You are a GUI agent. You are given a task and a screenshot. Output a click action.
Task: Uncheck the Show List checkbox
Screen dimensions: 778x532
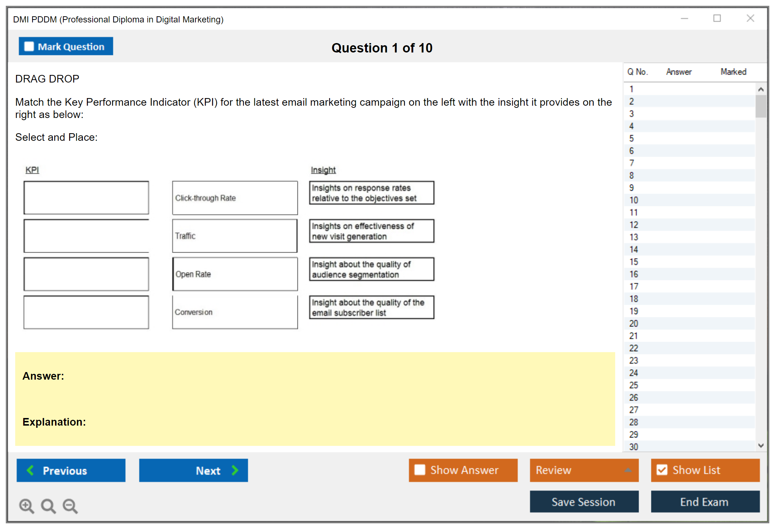662,470
